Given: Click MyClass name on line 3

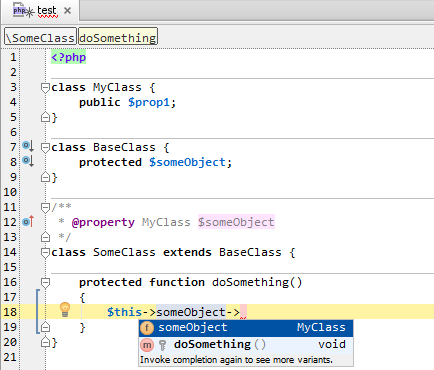Looking at the screenshot, I should tap(117, 87).
